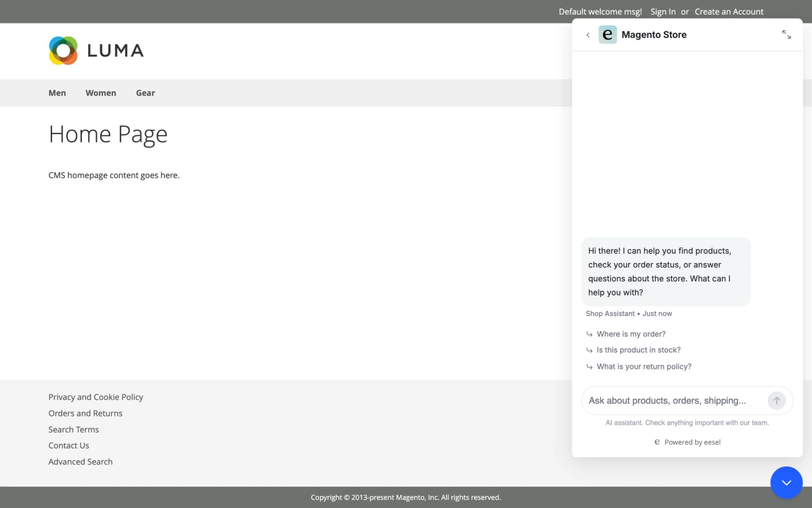Click the 'Default welcome msg!' text

tap(600, 12)
